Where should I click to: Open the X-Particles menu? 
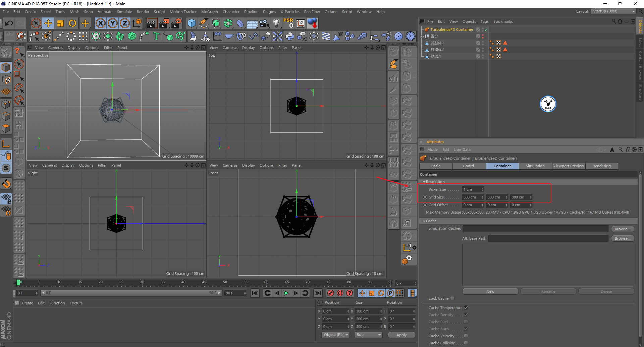click(x=290, y=12)
